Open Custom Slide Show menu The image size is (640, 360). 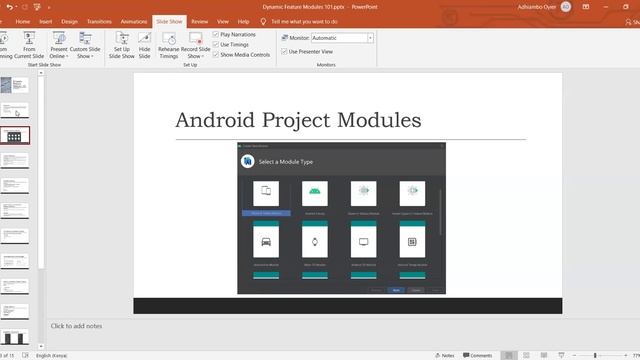point(85,45)
